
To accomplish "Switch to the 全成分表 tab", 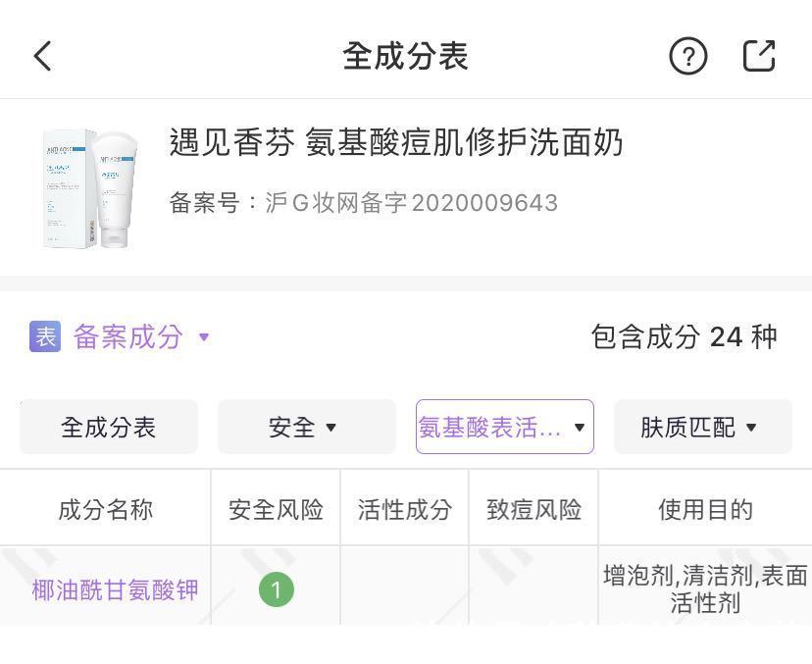I will coord(108,427).
